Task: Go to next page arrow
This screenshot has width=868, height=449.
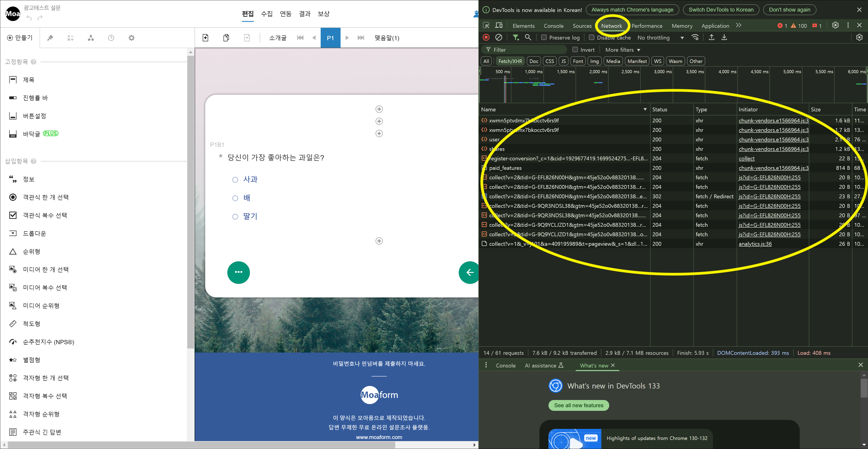Action: [x=347, y=38]
